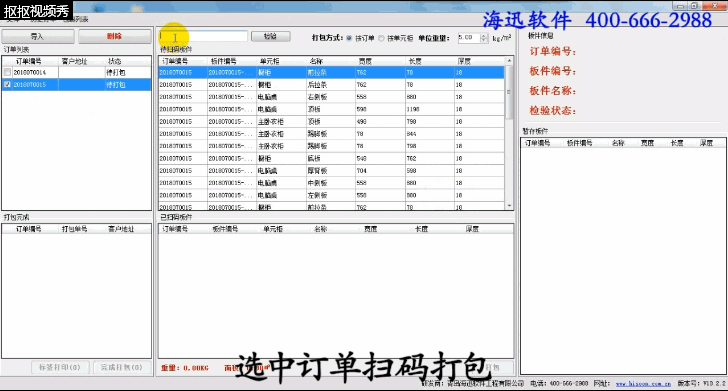This screenshot has width=728, height=391.
Task: Click the 单元柜 header in the scanned panels table
Action: [273, 229]
